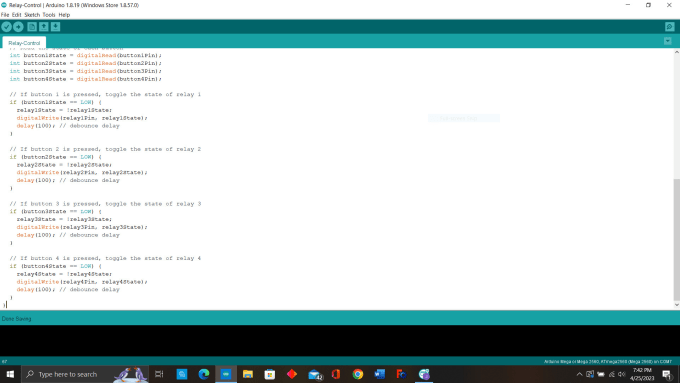The width and height of the screenshot is (680, 383).
Task: Click the line 'if (button1State == LOW) {'
Action: 56,102
